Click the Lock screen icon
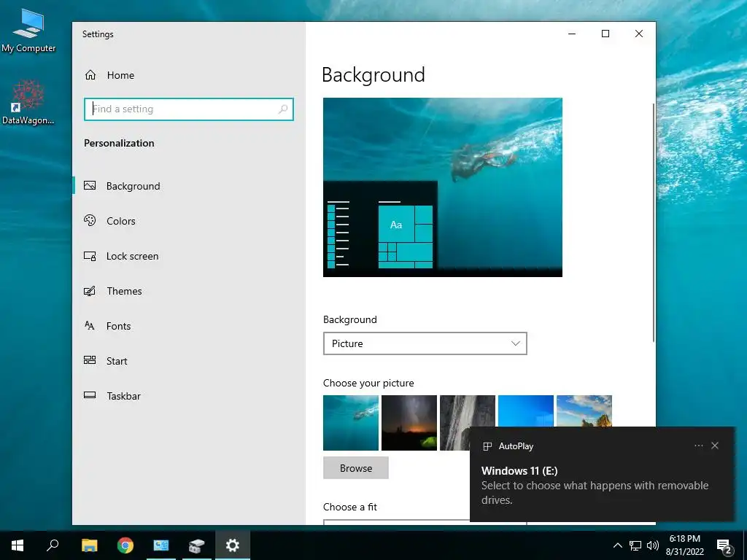The height and width of the screenshot is (560, 747). point(90,256)
